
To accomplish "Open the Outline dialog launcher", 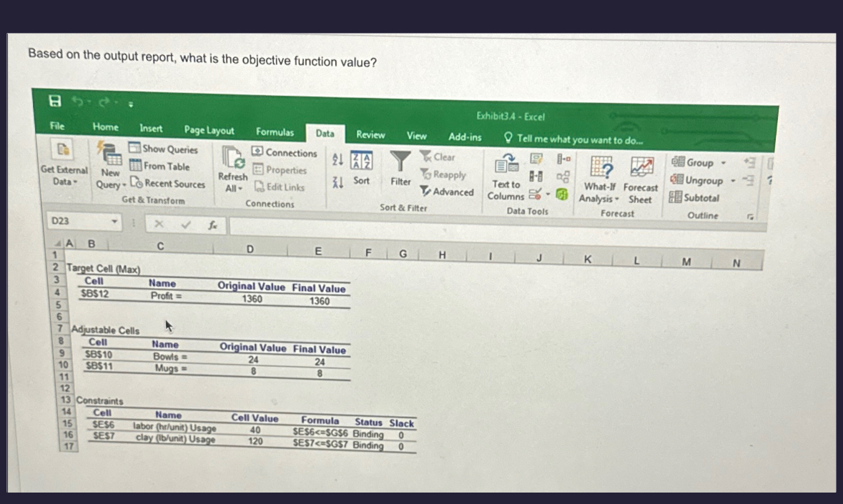I will (x=750, y=217).
